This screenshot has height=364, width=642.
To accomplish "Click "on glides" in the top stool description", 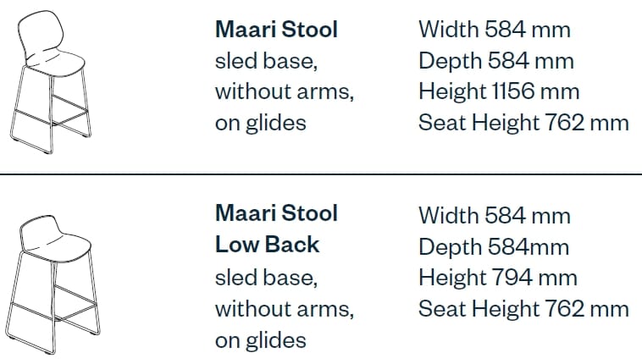I will tap(260, 123).
